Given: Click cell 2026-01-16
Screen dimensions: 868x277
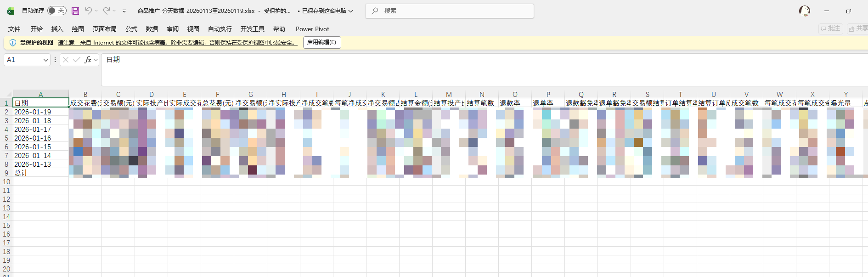Looking at the screenshot, I should coord(41,138).
